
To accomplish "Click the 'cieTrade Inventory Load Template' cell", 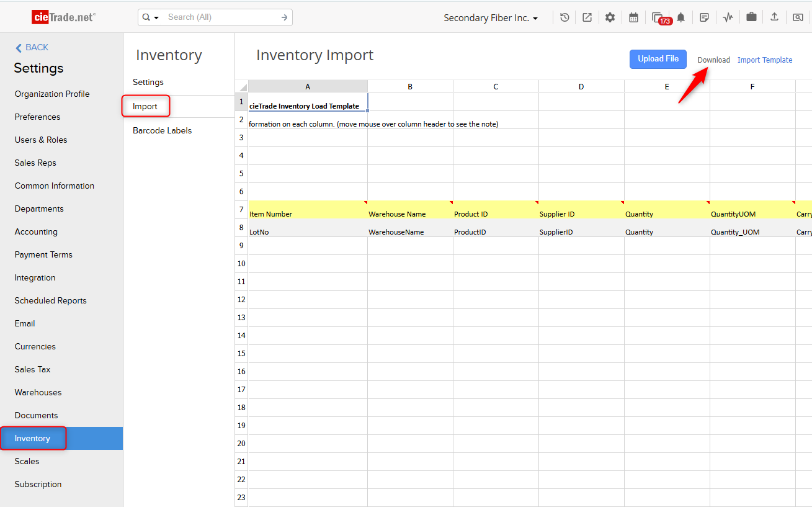I will (x=308, y=102).
